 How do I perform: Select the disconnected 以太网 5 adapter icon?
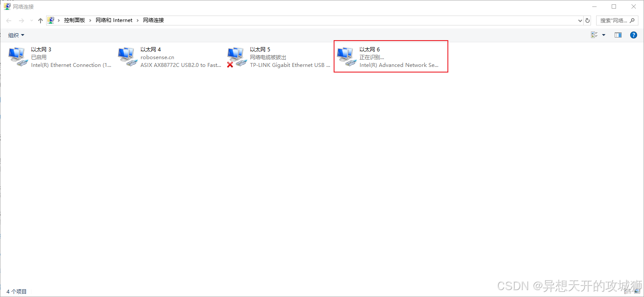(236, 57)
